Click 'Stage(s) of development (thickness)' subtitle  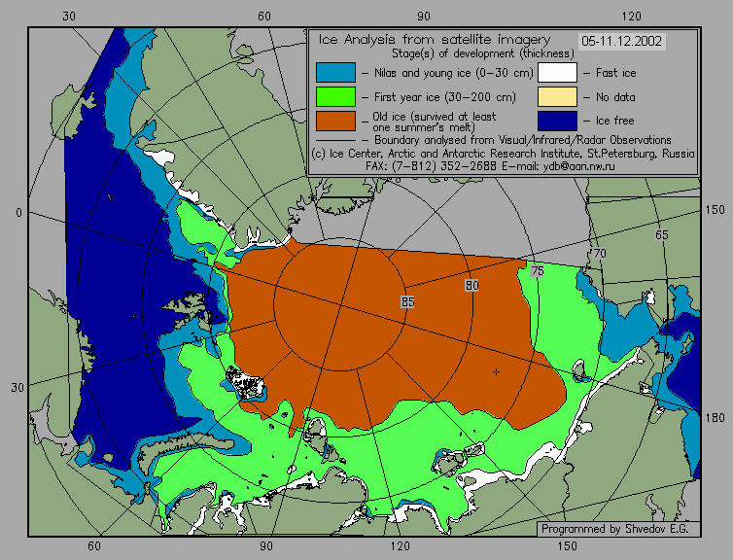point(483,53)
